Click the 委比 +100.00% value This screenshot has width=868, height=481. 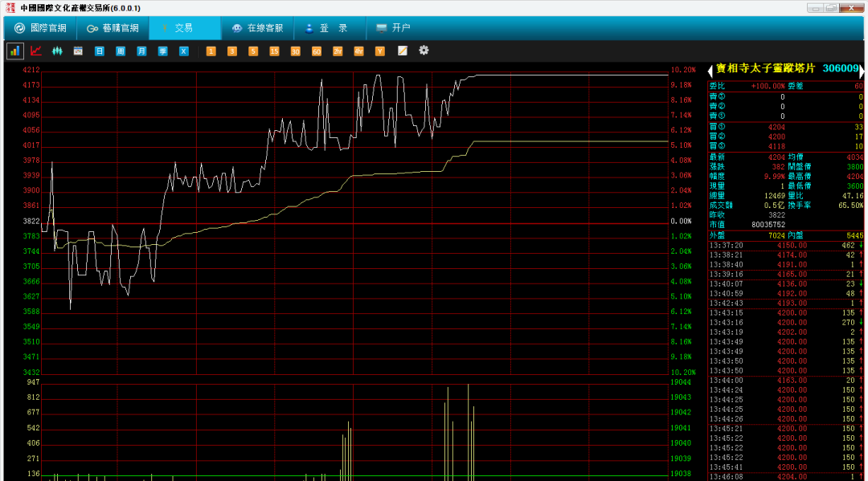click(x=768, y=86)
